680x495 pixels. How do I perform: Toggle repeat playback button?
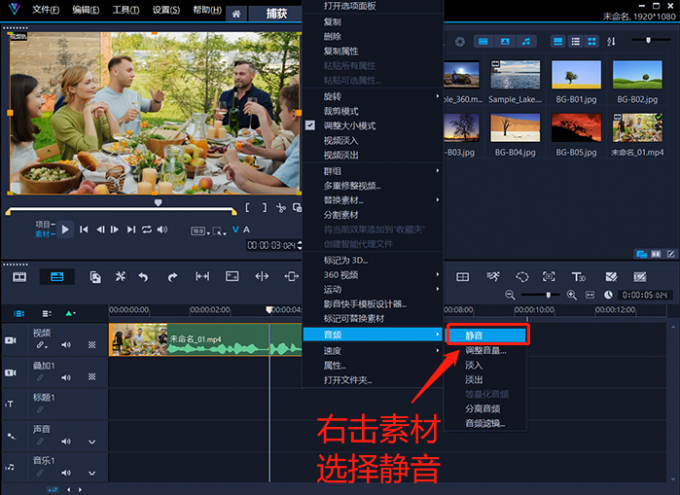click(147, 229)
